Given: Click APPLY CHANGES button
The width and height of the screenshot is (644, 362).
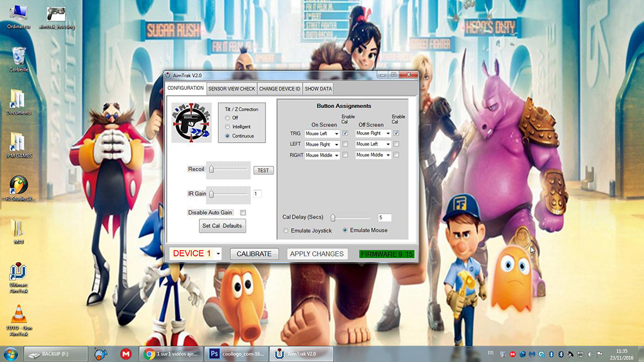Looking at the screenshot, I should pyautogui.click(x=317, y=254).
